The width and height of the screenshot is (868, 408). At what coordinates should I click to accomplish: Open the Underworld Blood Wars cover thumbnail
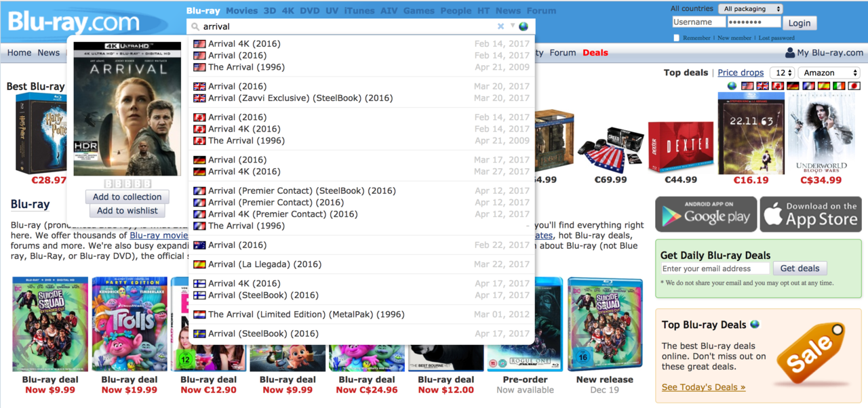click(x=821, y=133)
